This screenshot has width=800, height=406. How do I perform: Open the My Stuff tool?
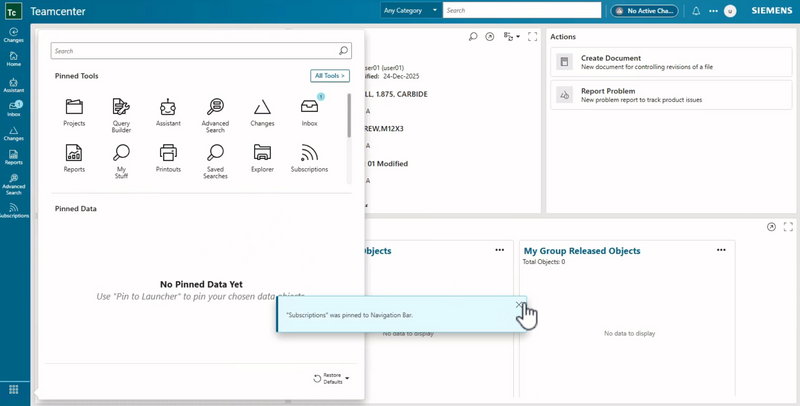121,161
